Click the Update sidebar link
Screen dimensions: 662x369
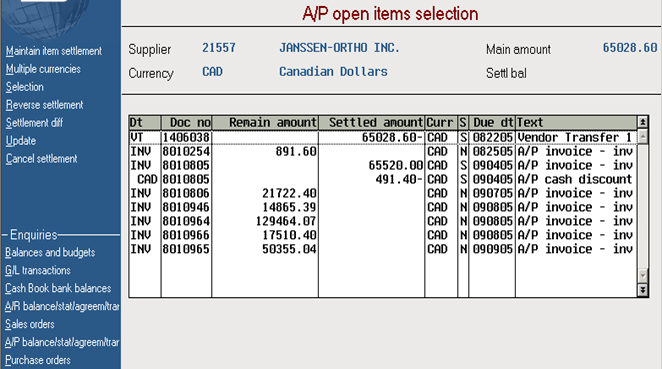(21, 141)
